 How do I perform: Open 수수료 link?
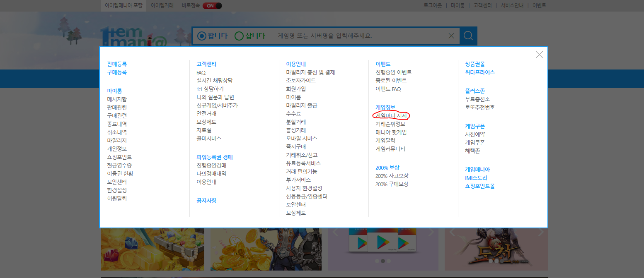[293, 114]
